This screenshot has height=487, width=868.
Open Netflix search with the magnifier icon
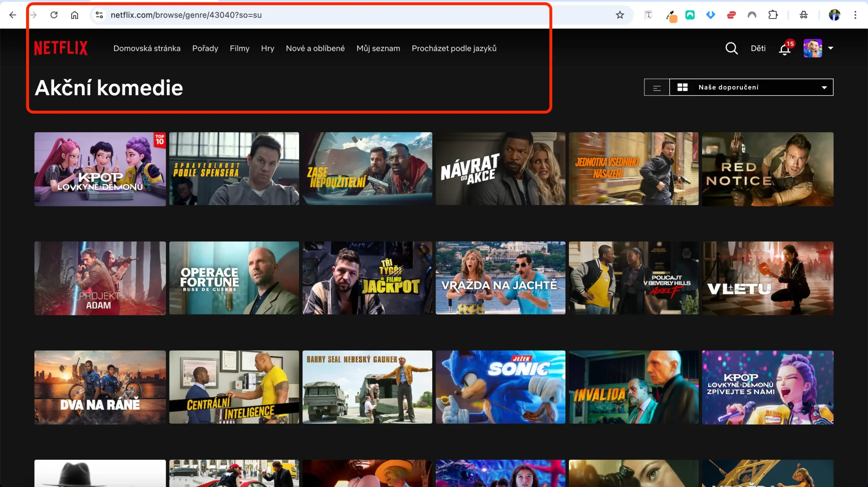(x=731, y=48)
